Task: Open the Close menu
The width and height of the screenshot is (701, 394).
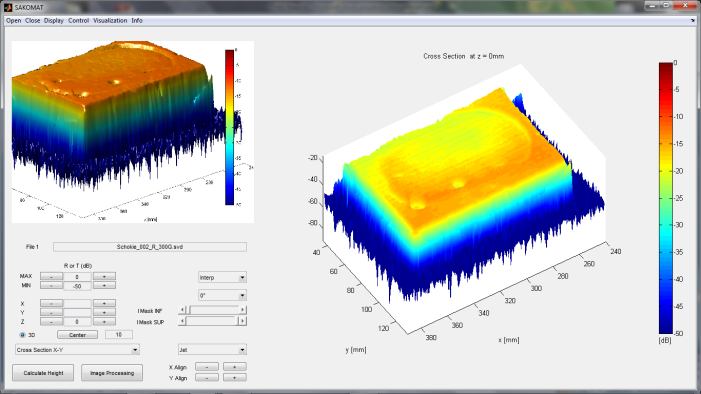Action: tap(33, 21)
